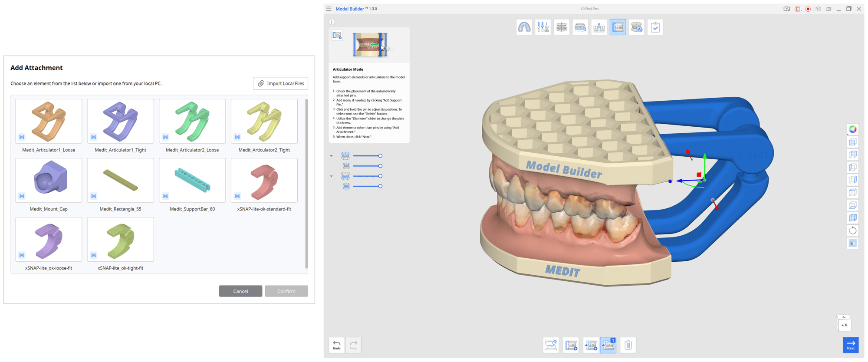The image size is (868, 362).
Task: Click the clipboard checkmark icon in top toolbar
Action: [655, 27]
